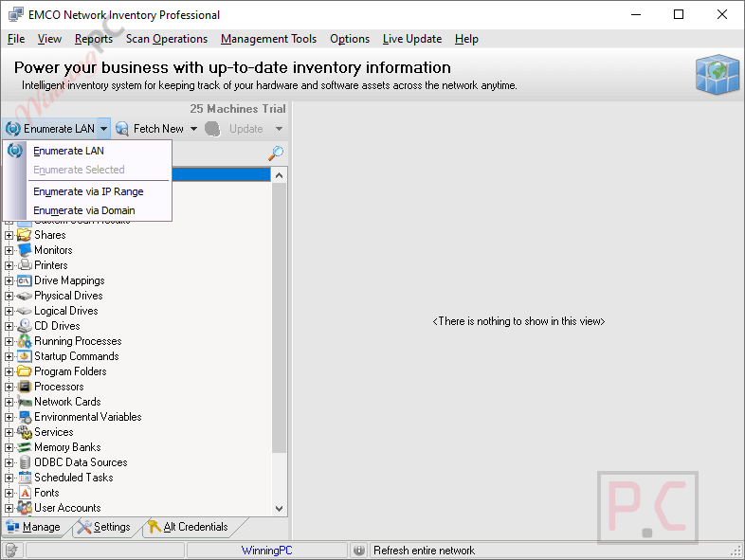This screenshot has height=560, width=745.
Task: Click the tree scrollbar down arrow
Action: [280, 508]
